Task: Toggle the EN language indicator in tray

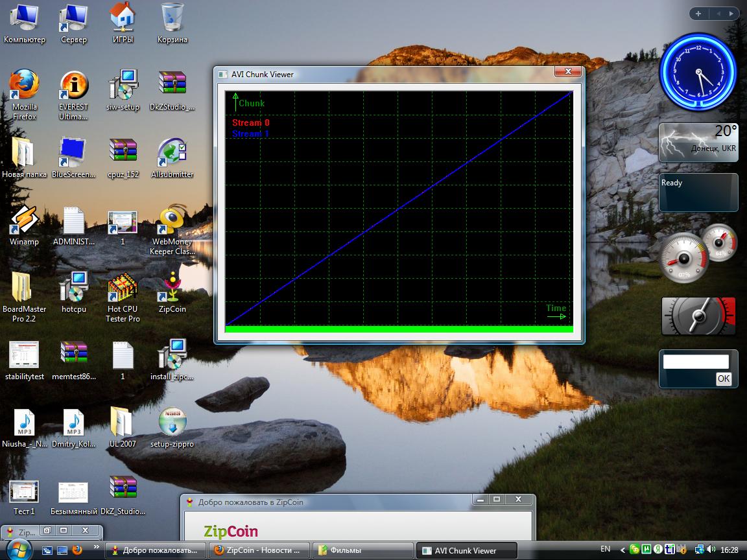Action: [605, 549]
